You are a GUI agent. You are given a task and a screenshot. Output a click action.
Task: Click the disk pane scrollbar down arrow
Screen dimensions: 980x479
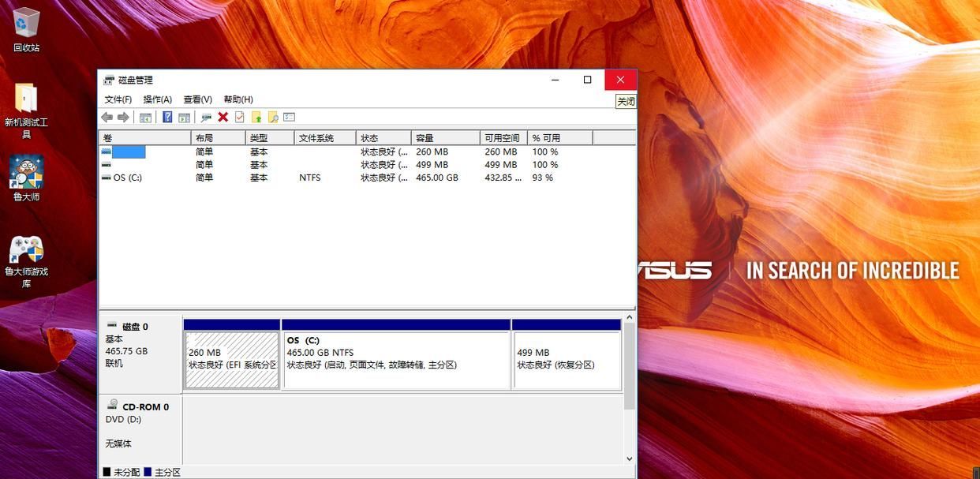coord(630,458)
